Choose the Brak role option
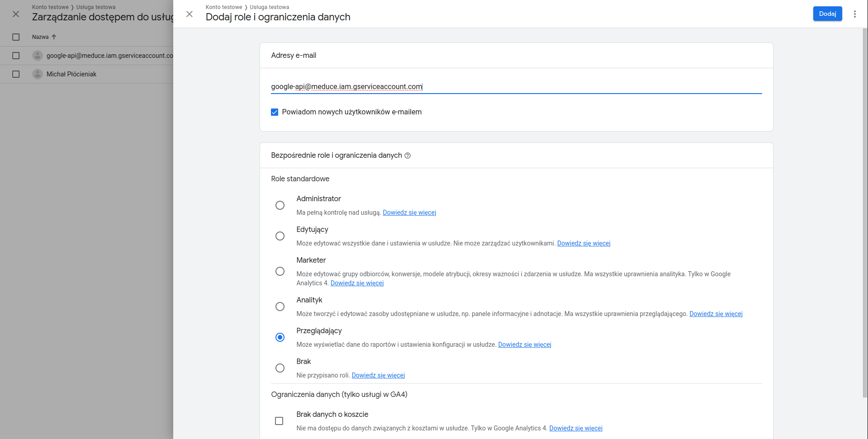The width and height of the screenshot is (868, 439). [x=280, y=368]
